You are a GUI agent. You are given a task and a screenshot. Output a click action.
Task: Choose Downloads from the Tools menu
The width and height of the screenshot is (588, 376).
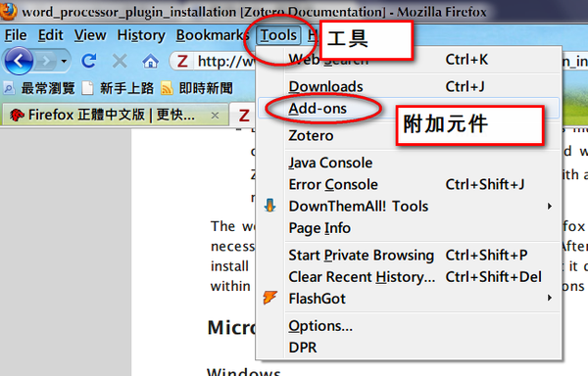click(x=409, y=86)
